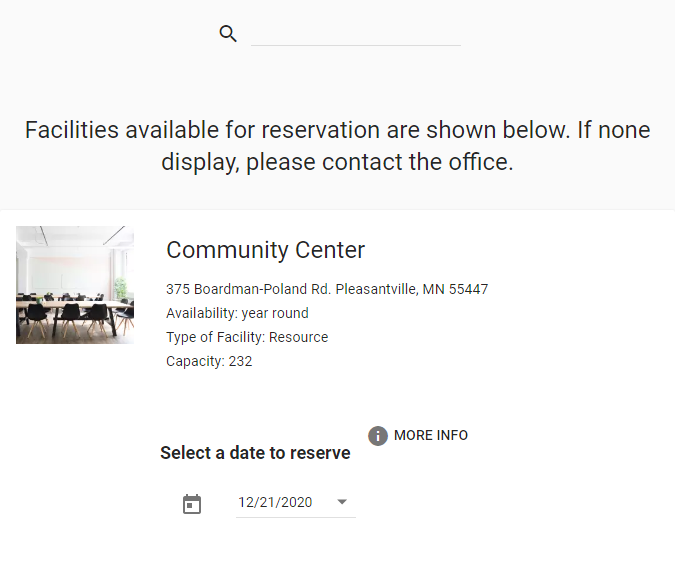Click the Pleasantville, MN 55447 text

click(412, 289)
